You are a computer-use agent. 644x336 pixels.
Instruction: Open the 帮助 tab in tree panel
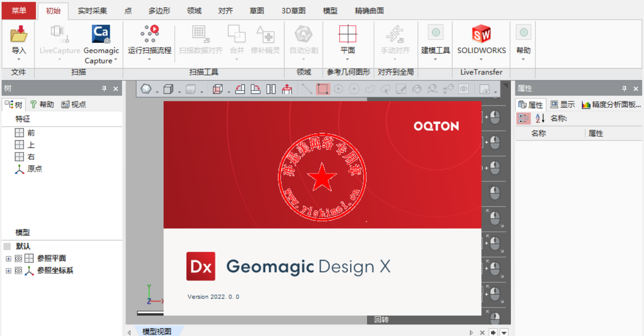tap(42, 105)
